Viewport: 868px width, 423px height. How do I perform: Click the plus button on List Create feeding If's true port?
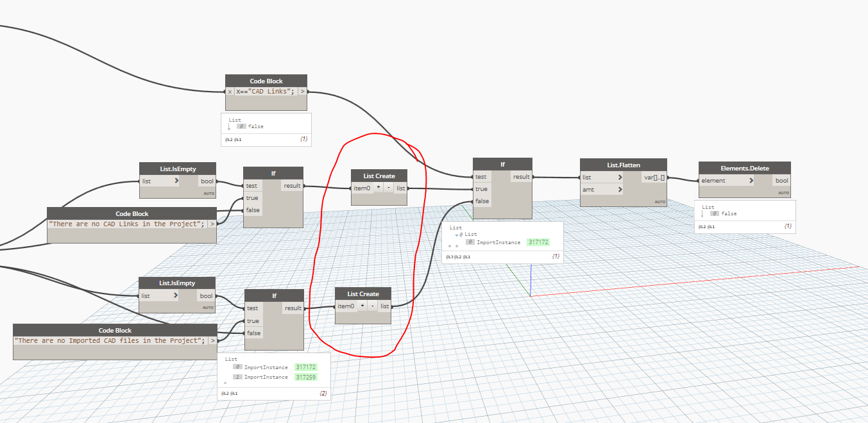[x=379, y=188]
